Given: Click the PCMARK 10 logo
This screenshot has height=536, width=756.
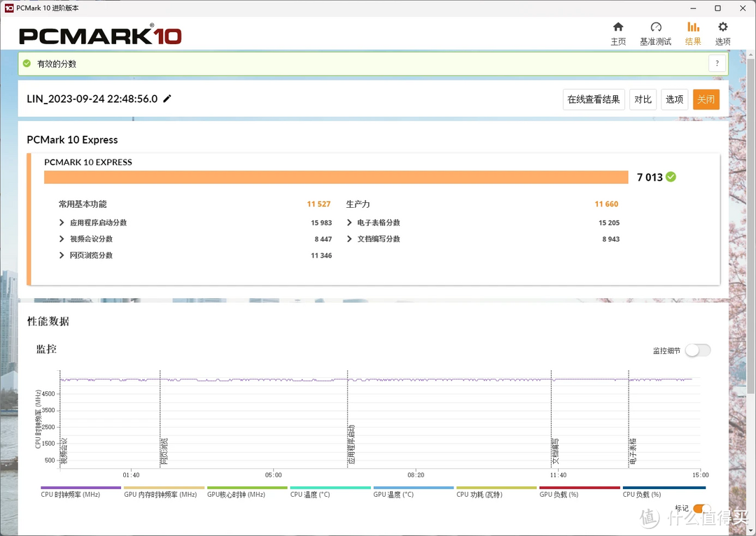Looking at the screenshot, I should (x=100, y=36).
